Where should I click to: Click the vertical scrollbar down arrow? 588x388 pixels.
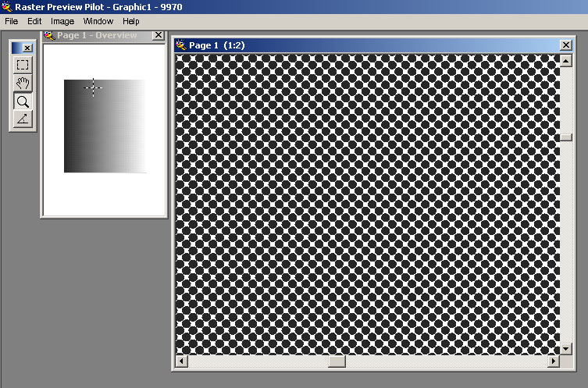(566, 349)
